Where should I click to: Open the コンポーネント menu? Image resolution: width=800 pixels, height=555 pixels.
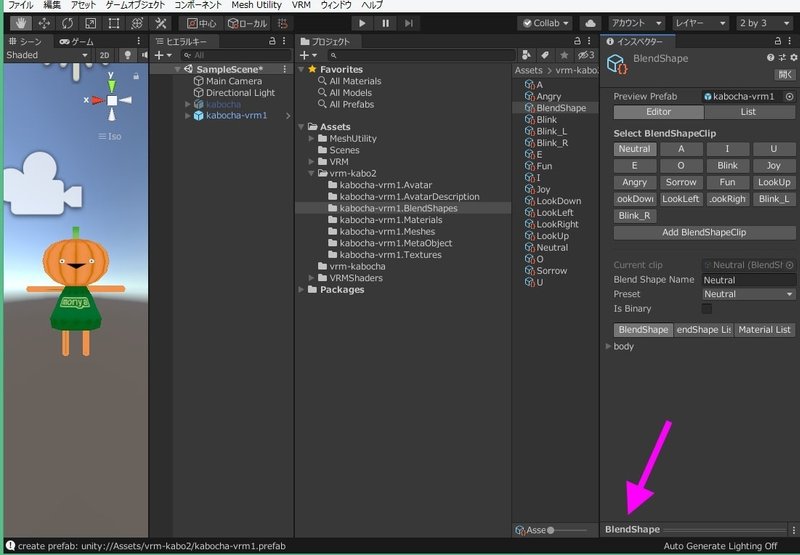pos(198,5)
